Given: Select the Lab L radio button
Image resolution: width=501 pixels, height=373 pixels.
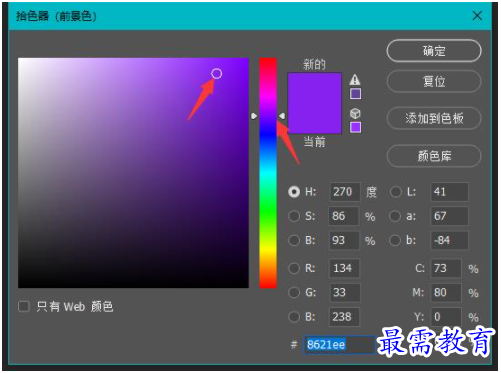Looking at the screenshot, I should coord(396,192).
